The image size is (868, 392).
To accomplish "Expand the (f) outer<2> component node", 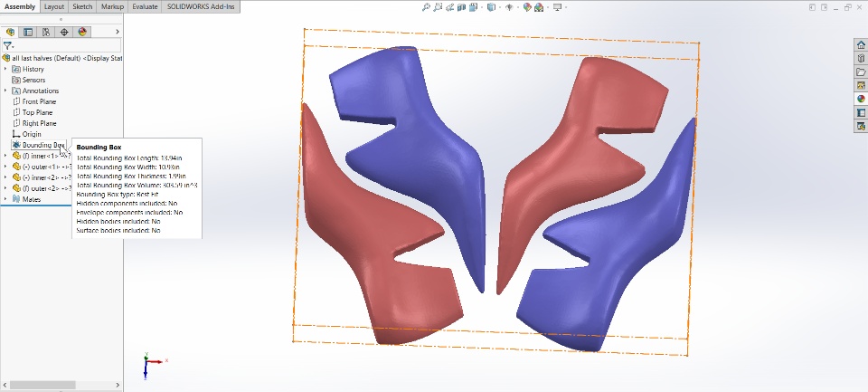I will [x=5, y=188].
